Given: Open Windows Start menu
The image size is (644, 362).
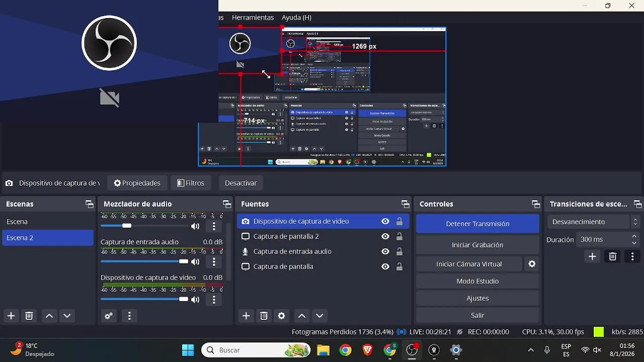Looking at the screenshot, I should pos(188,350).
